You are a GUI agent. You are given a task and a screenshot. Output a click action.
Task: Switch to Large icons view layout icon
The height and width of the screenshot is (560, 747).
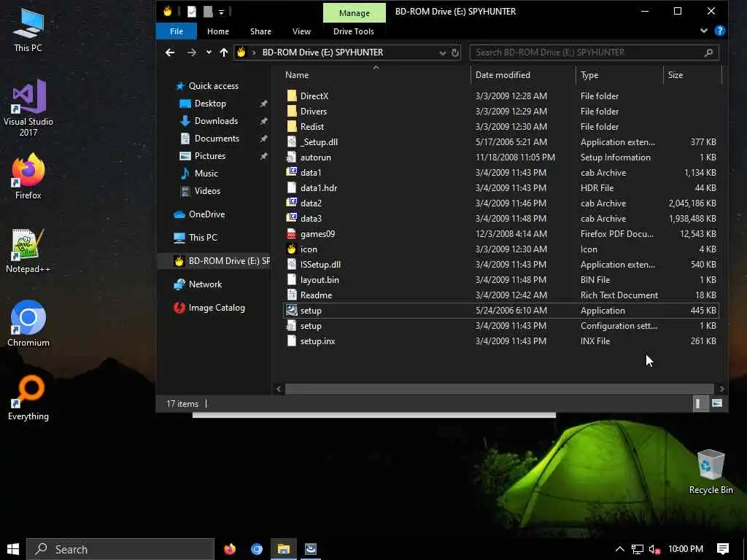point(717,403)
